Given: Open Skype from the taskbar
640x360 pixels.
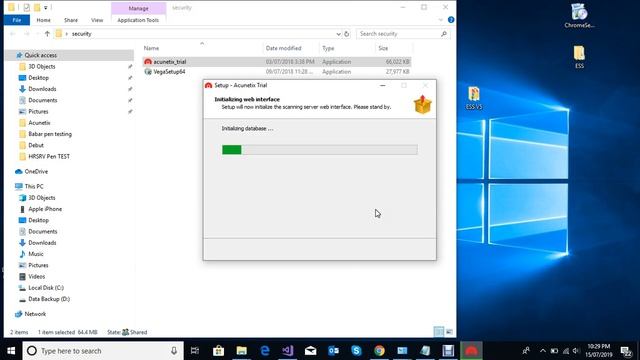Looking at the screenshot, I should tap(356, 351).
